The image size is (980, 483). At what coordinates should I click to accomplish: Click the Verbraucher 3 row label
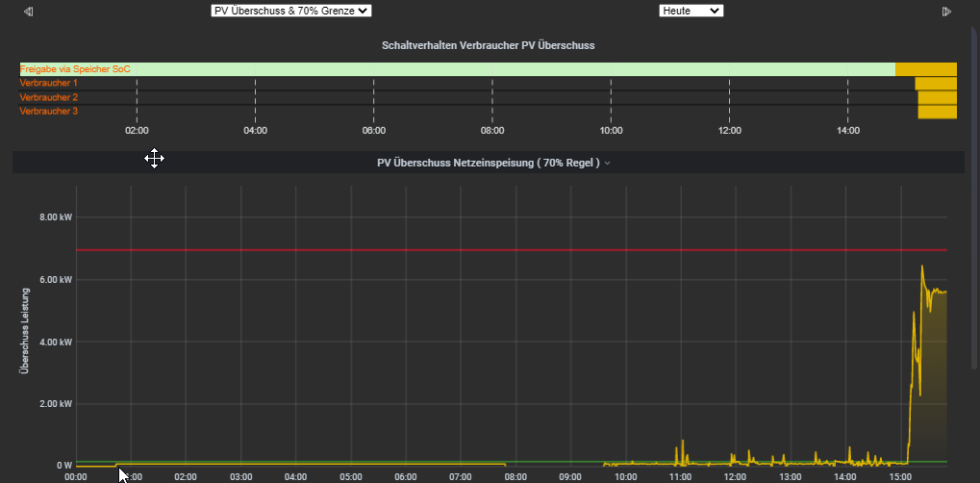pos(49,111)
